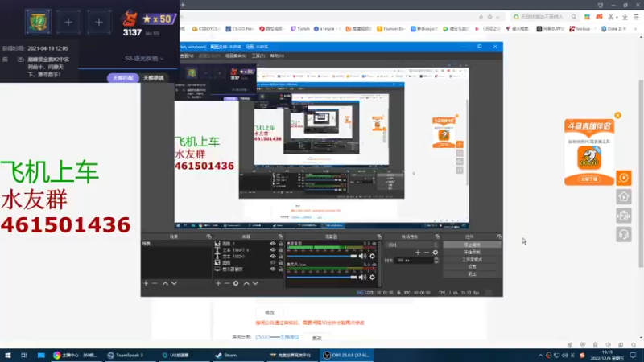
Task: Toggle visibility of the first image source
Action: click(x=273, y=244)
